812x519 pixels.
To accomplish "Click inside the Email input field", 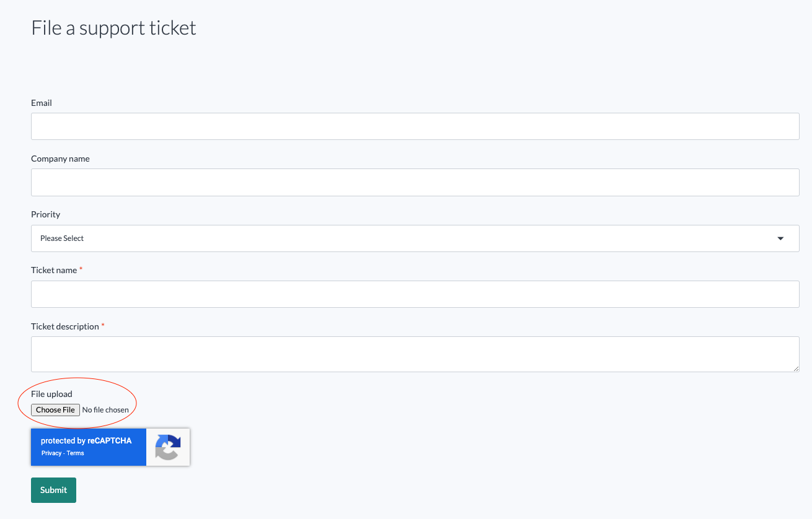I will click(x=415, y=126).
